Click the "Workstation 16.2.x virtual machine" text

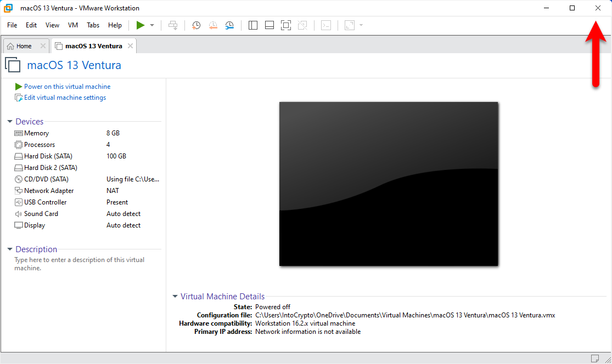pos(305,323)
